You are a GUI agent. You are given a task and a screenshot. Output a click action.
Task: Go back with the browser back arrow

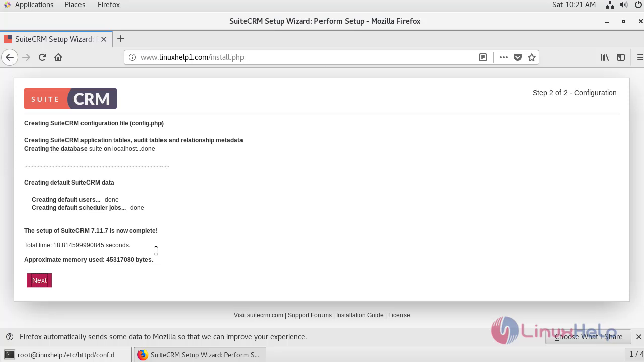point(10,57)
